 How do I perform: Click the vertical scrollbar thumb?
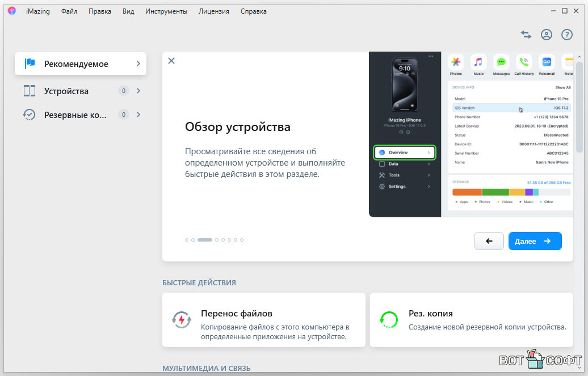click(579, 102)
